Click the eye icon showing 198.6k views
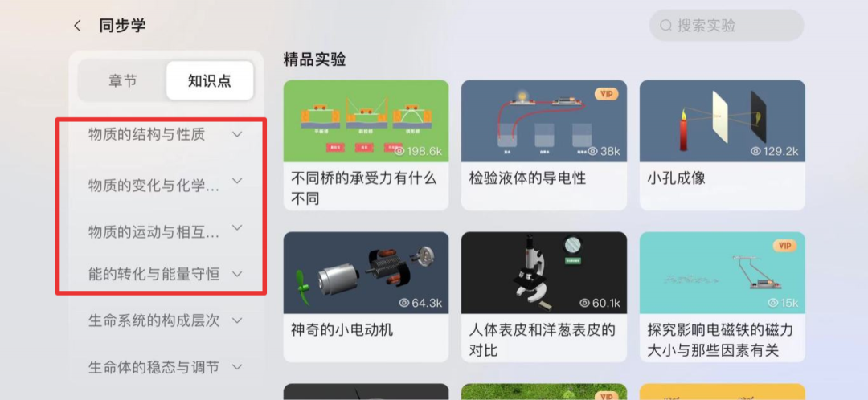The image size is (868, 400). pos(400,150)
